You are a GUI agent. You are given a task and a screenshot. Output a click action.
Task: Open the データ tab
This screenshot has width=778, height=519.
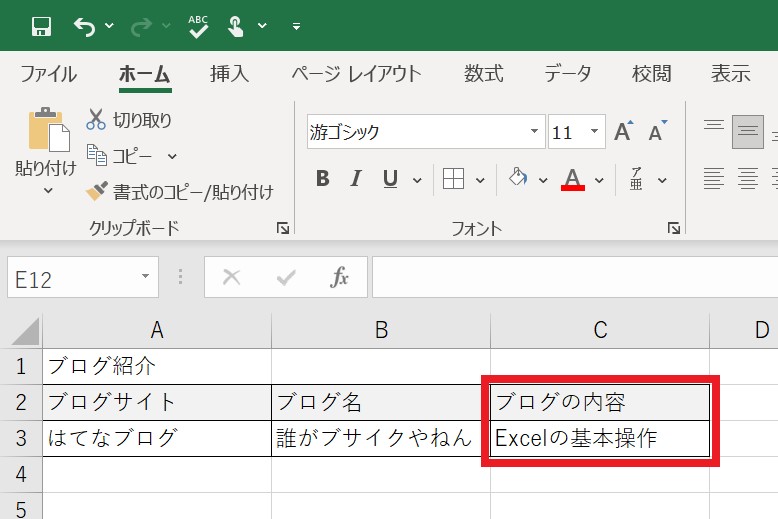[568, 74]
